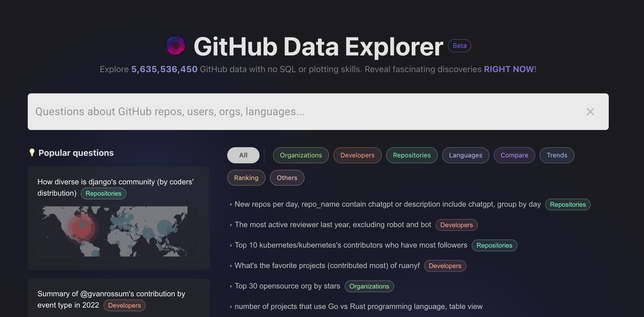Open the Go vs Rust projects table question
The image size is (644, 317).
point(359,306)
